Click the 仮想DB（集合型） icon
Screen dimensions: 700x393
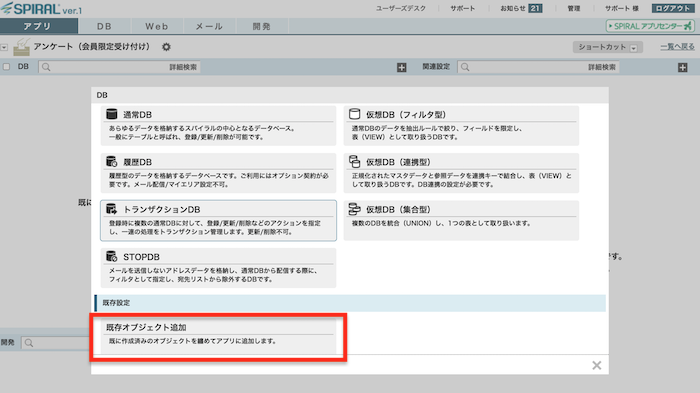click(x=354, y=209)
